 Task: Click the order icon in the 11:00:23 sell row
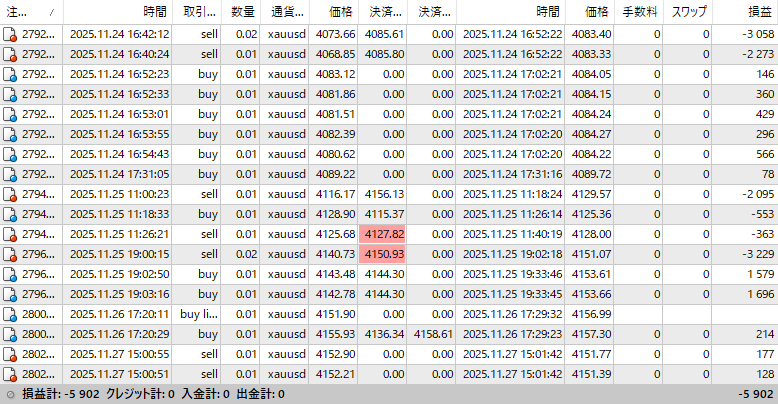(11, 194)
